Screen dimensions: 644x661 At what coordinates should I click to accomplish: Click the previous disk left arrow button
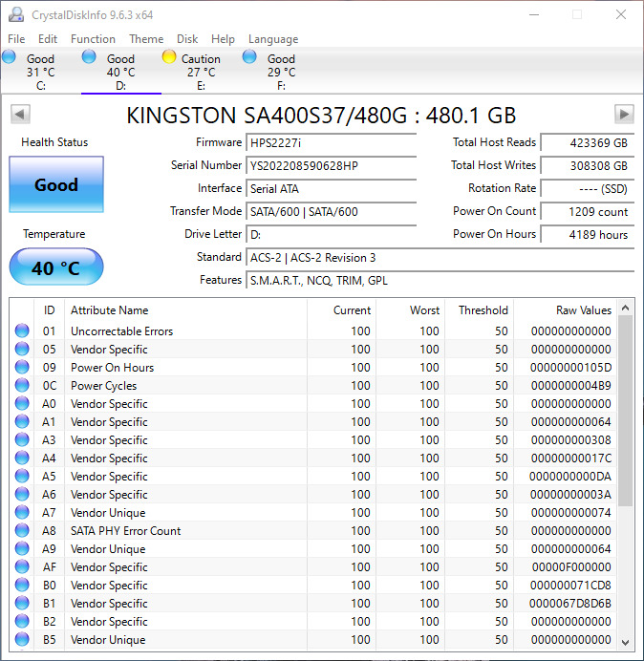(19, 115)
